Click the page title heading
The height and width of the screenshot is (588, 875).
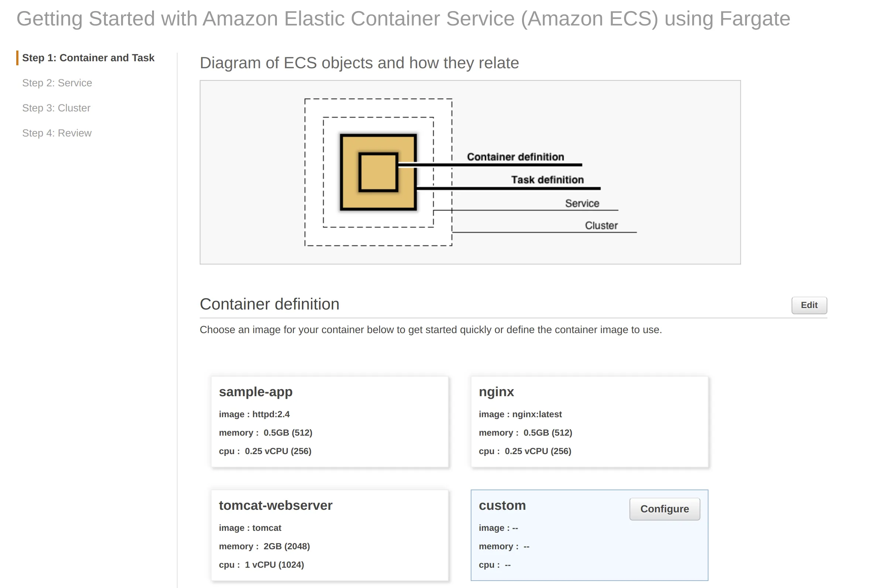408,18
